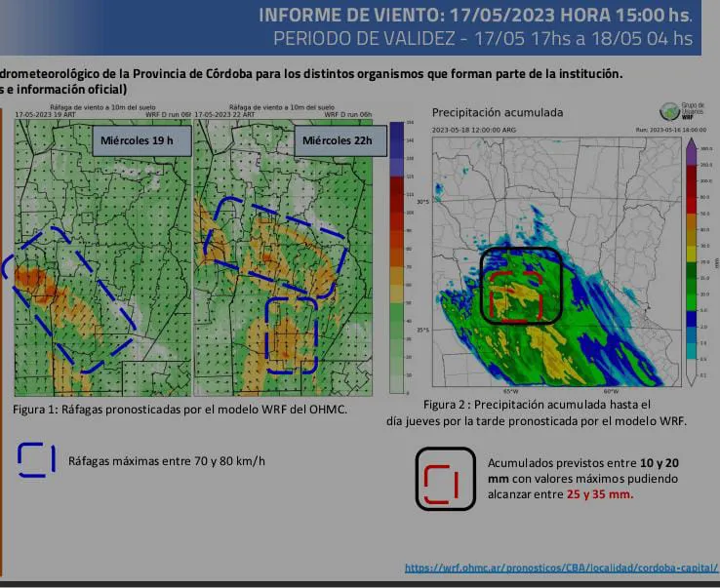Select the small blue dashed square on 22h map
Viewport: 720px width, 588px height.
[292, 333]
